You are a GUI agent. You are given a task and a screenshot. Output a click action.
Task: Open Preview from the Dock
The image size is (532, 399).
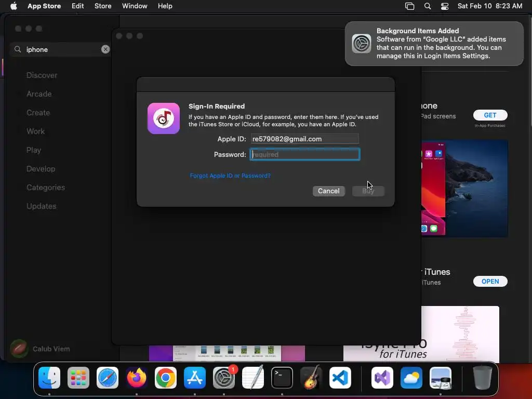(x=441, y=378)
